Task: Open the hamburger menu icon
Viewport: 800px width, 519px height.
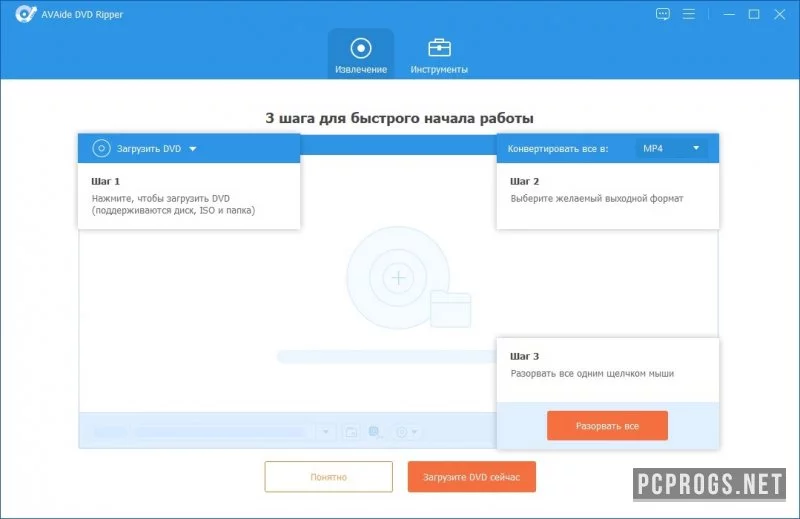Action: [x=689, y=14]
